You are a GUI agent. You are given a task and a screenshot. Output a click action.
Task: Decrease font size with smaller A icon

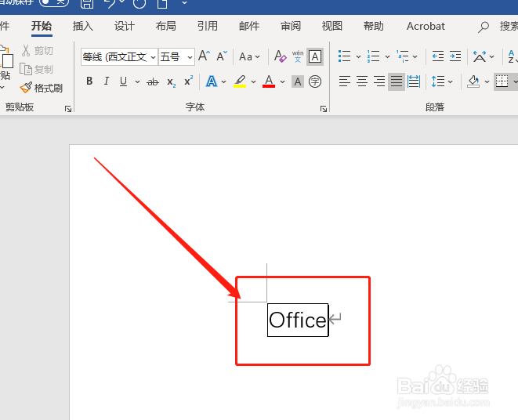222,56
